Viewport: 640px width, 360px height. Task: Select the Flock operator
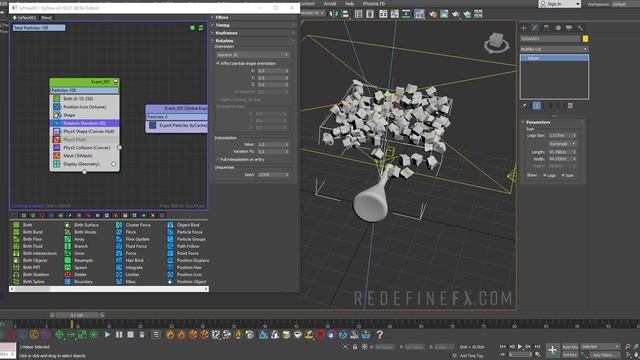tap(126, 232)
